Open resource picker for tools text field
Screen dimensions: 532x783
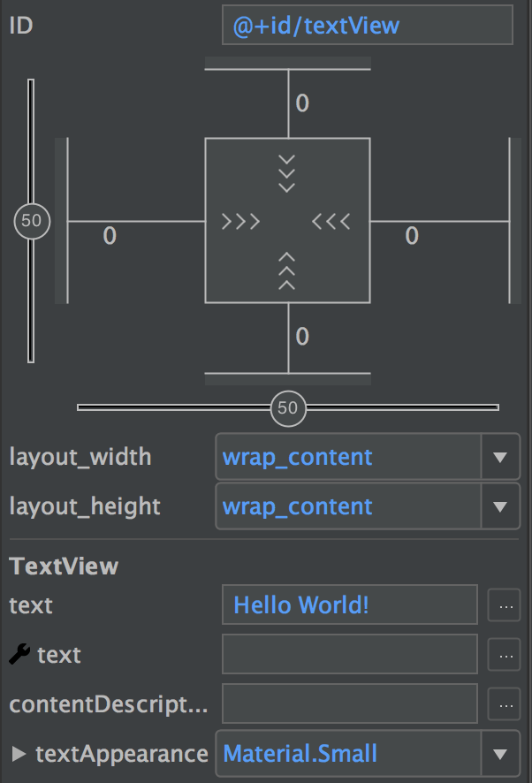[504, 654]
